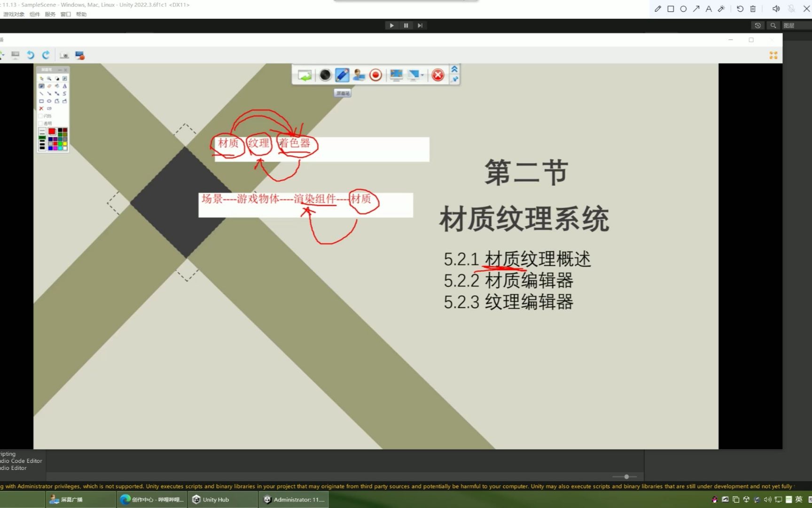Screen dimensions: 812x508
Task: Select the thinnest line width in the pen palette
Action: pos(42,130)
